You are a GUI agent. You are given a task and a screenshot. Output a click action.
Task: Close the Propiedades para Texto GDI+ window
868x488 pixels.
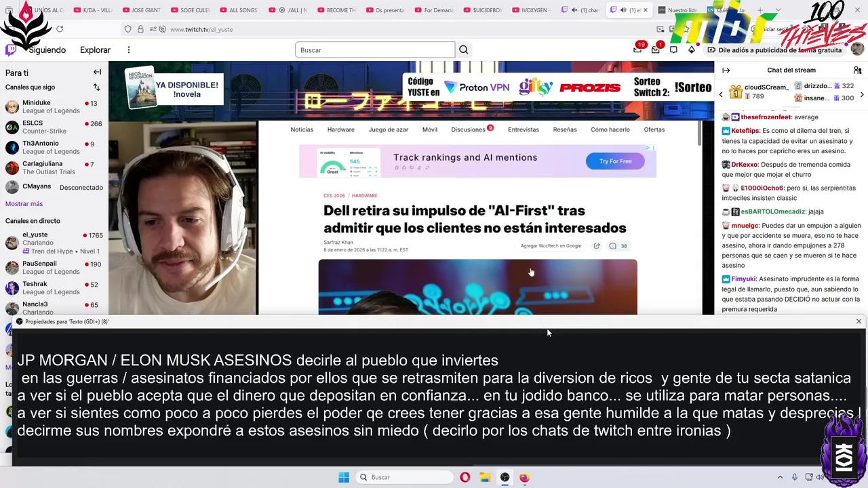tap(859, 321)
